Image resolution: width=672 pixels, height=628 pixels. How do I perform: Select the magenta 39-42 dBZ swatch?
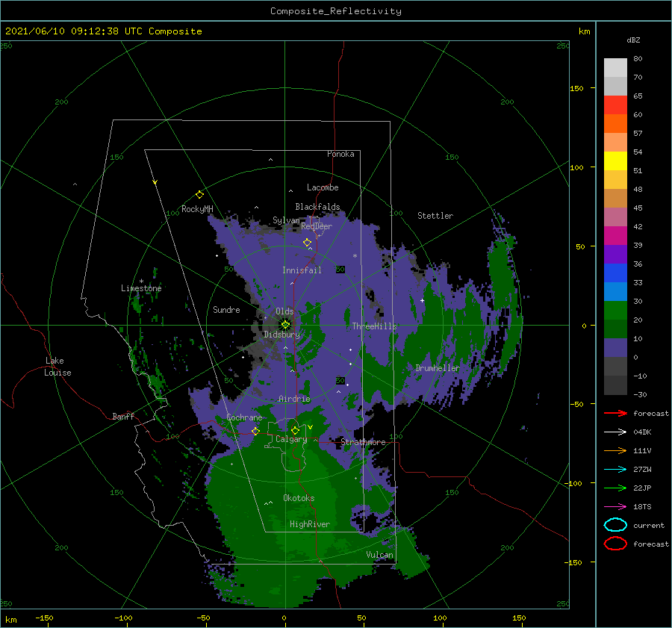pyautogui.click(x=615, y=235)
